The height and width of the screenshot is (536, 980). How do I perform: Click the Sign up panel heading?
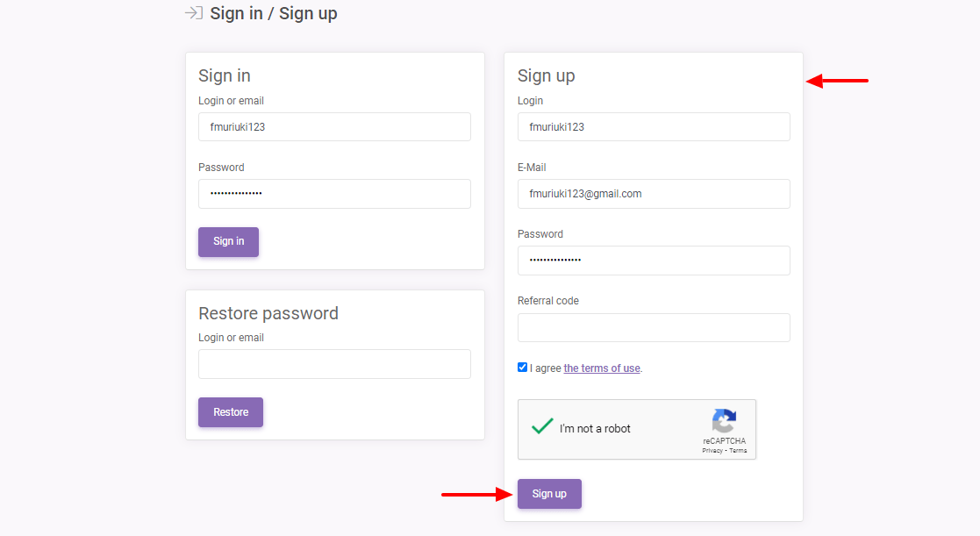click(x=547, y=76)
